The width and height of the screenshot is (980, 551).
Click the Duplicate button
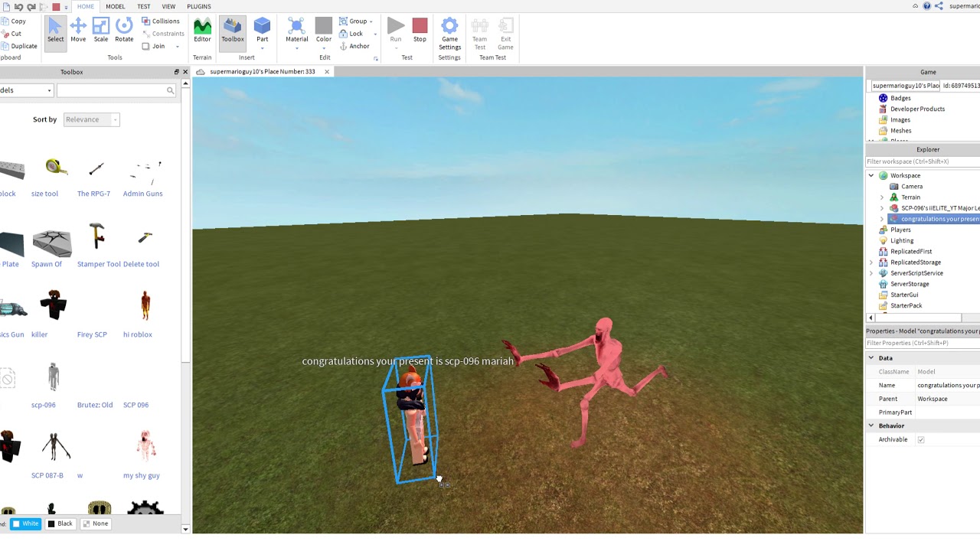coord(19,46)
